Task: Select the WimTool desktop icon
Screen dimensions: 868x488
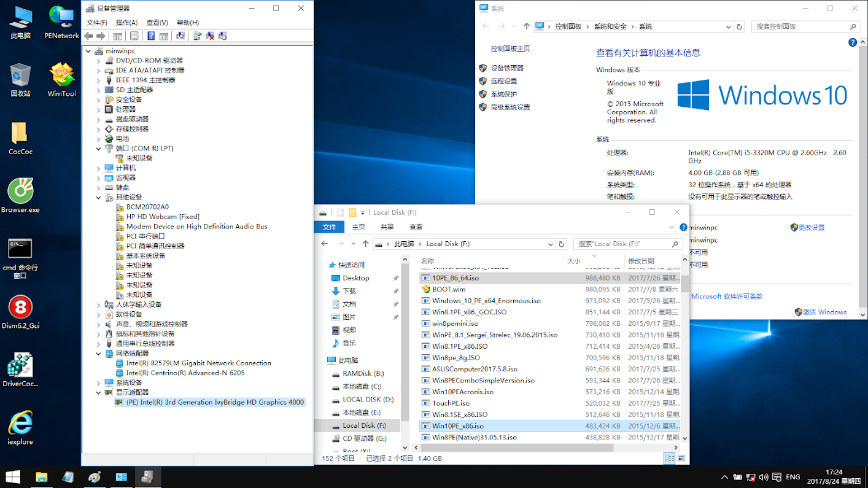Action: (x=61, y=80)
